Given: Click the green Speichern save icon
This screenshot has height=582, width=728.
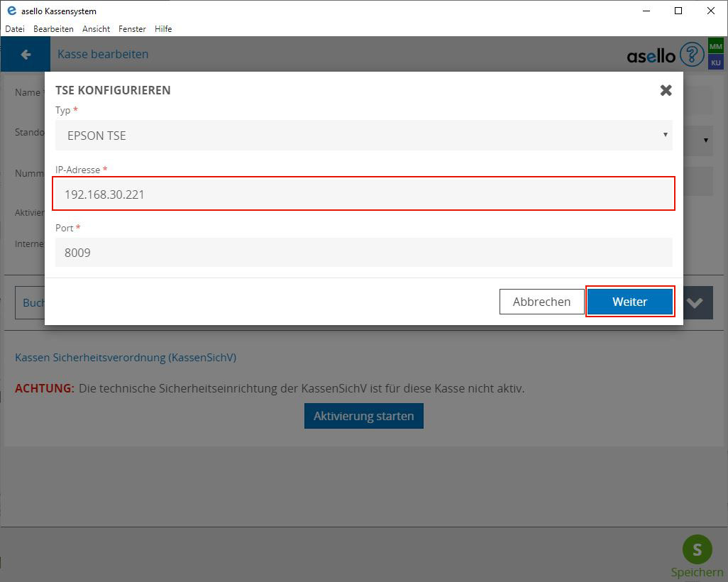Looking at the screenshot, I should pos(697,549).
